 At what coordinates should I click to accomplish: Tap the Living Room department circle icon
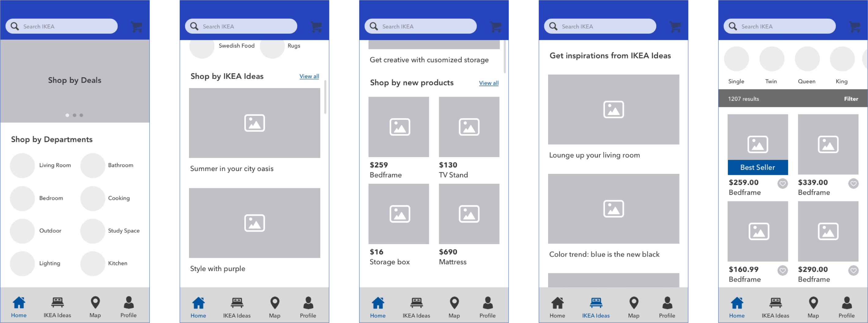point(22,165)
